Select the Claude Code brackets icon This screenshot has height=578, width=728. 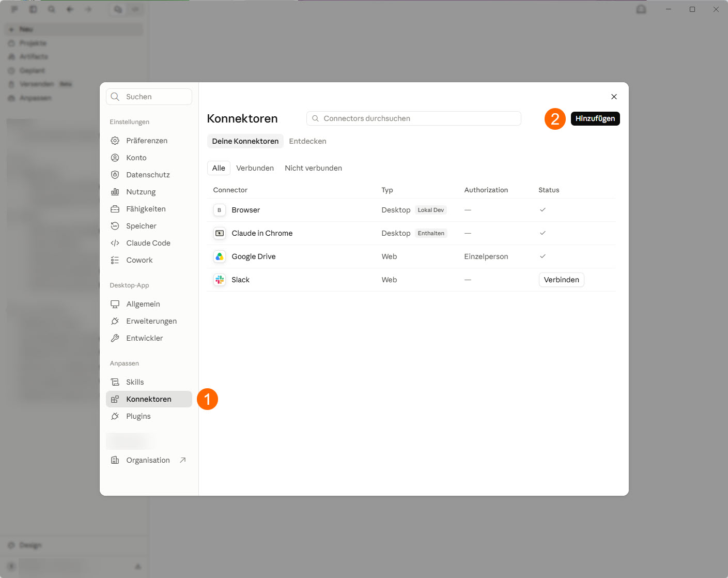point(115,243)
